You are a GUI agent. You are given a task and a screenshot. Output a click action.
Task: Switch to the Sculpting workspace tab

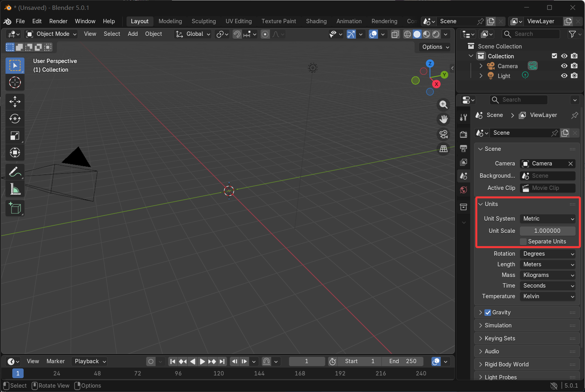pyautogui.click(x=204, y=21)
